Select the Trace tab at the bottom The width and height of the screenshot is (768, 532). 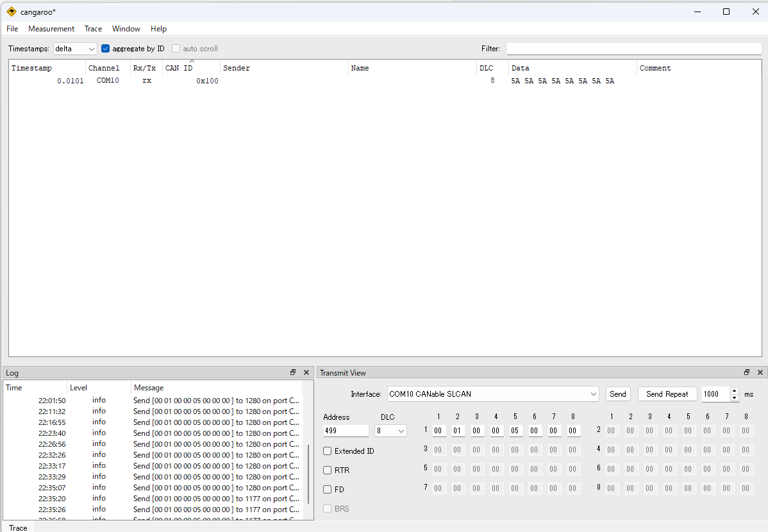(17, 528)
